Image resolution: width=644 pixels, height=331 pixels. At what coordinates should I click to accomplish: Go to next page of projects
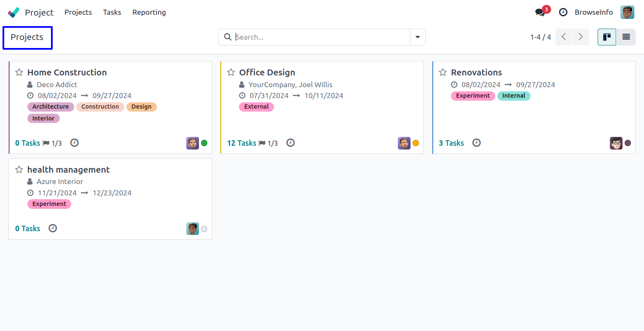click(x=581, y=37)
